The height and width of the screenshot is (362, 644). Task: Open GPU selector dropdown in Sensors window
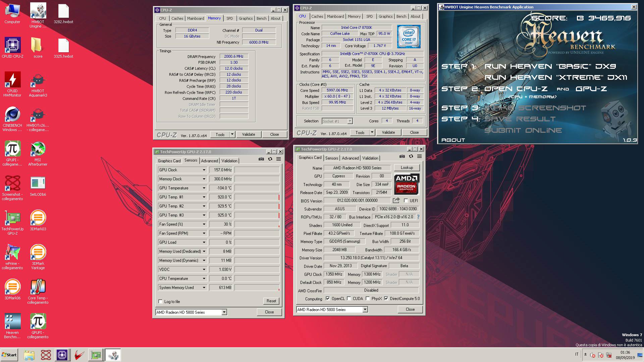[x=224, y=312]
